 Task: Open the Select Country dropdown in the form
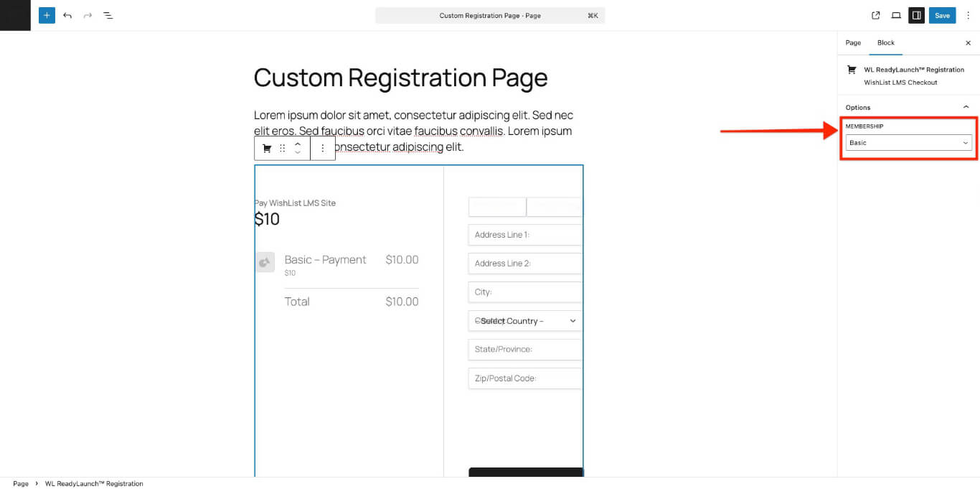tap(524, 320)
